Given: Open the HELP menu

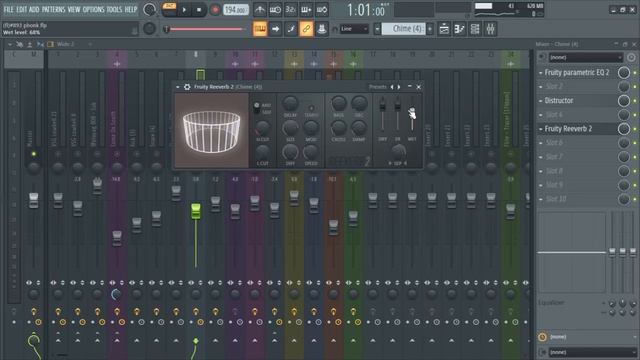Looking at the screenshot, I should [x=131, y=9].
